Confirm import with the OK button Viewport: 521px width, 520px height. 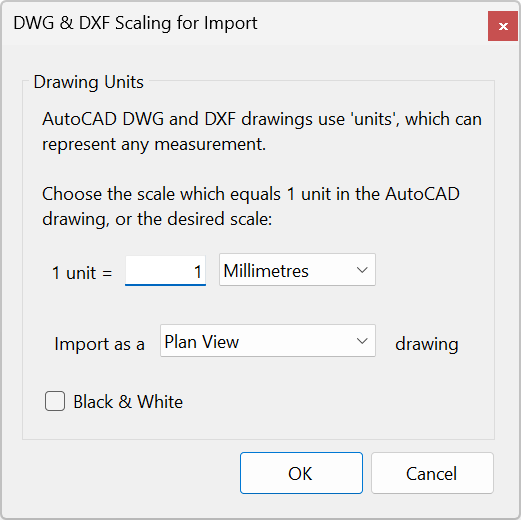(x=301, y=473)
